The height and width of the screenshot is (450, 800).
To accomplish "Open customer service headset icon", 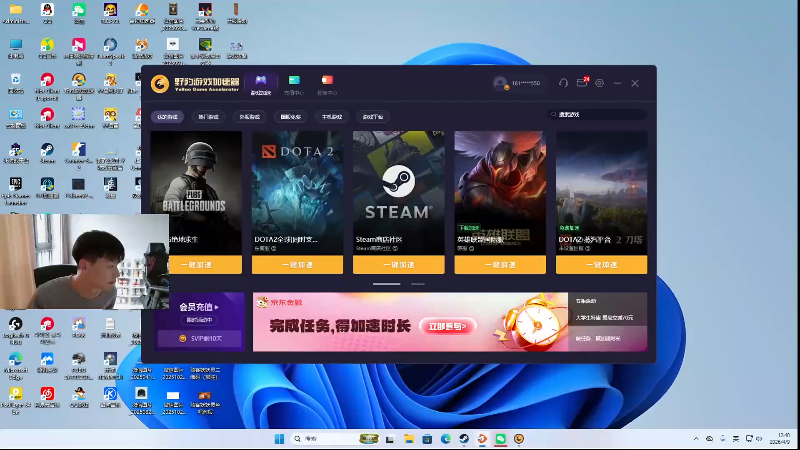I will 563,83.
